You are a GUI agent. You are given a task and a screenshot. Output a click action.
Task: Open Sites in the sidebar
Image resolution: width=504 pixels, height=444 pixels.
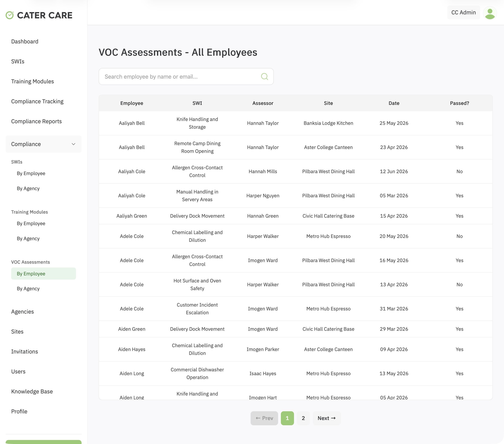click(x=17, y=332)
